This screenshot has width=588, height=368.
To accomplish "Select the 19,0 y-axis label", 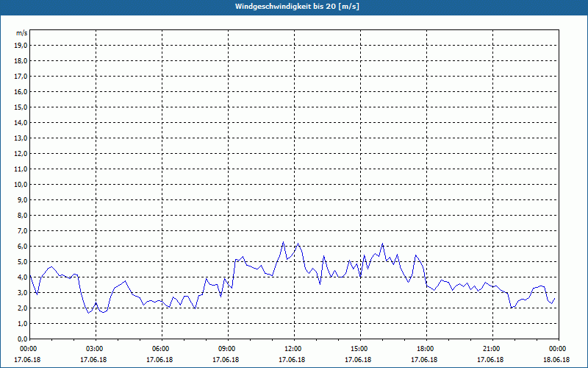I will pos(21,46).
